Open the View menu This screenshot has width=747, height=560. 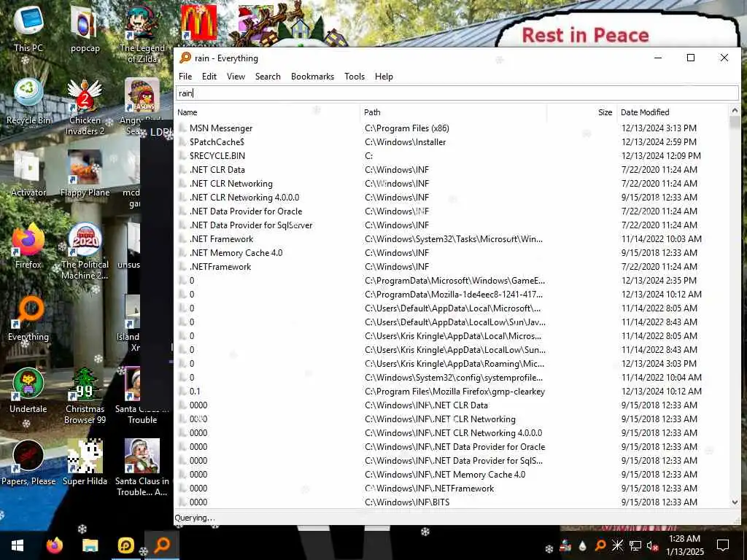click(236, 76)
